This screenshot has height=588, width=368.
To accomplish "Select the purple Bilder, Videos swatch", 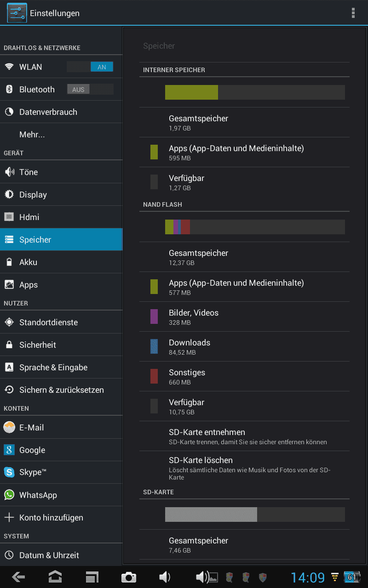I will pos(154,316).
